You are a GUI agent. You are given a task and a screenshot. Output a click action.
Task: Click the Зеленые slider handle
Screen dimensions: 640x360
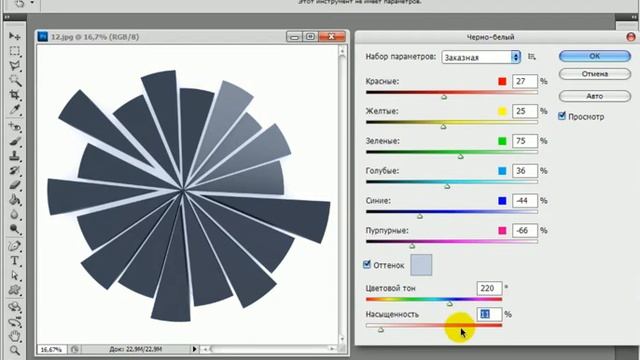pos(460,156)
